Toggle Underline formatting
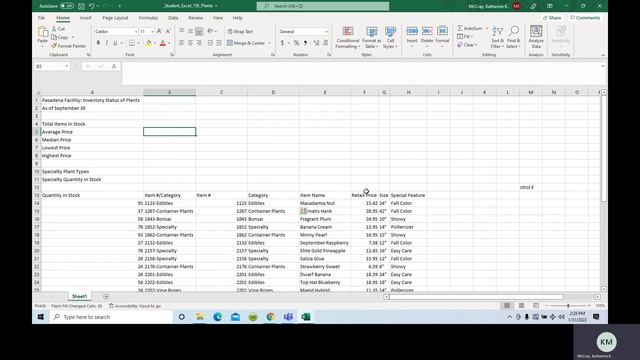 (x=115, y=43)
